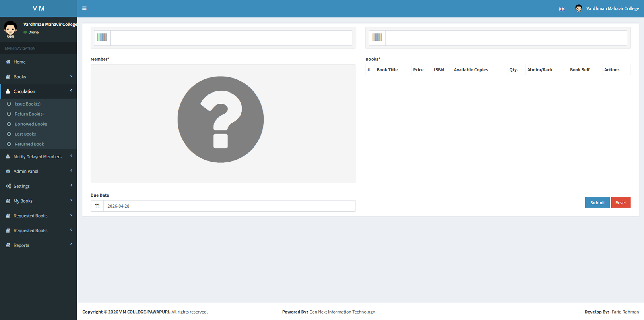The image size is (644, 320).
Task: Click the Due Date input field
Action: [x=229, y=206]
